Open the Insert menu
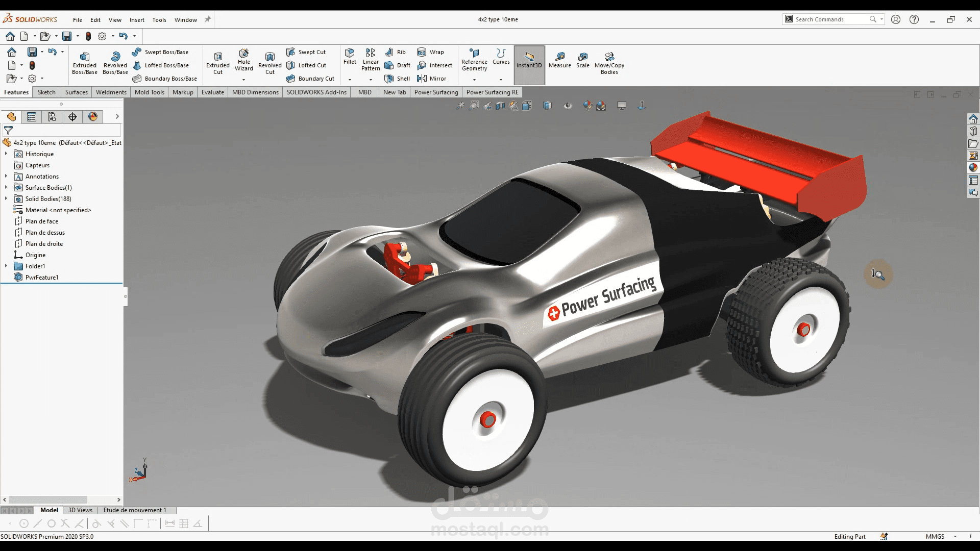Viewport: 980px width, 551px height. pos(137,20)
